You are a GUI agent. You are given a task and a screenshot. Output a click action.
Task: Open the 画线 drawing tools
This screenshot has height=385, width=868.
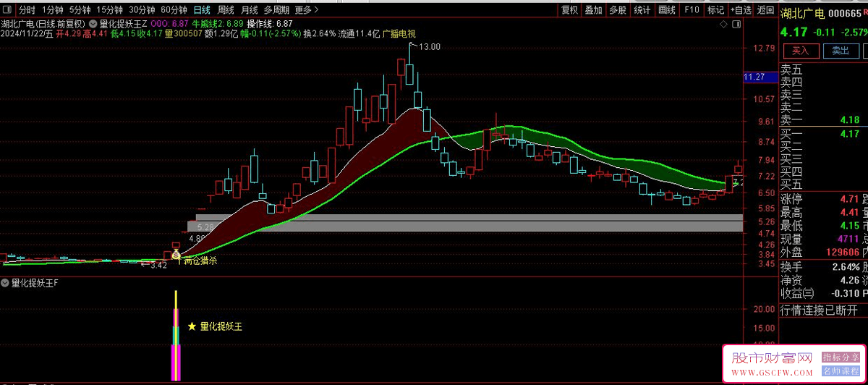(667, 10)
